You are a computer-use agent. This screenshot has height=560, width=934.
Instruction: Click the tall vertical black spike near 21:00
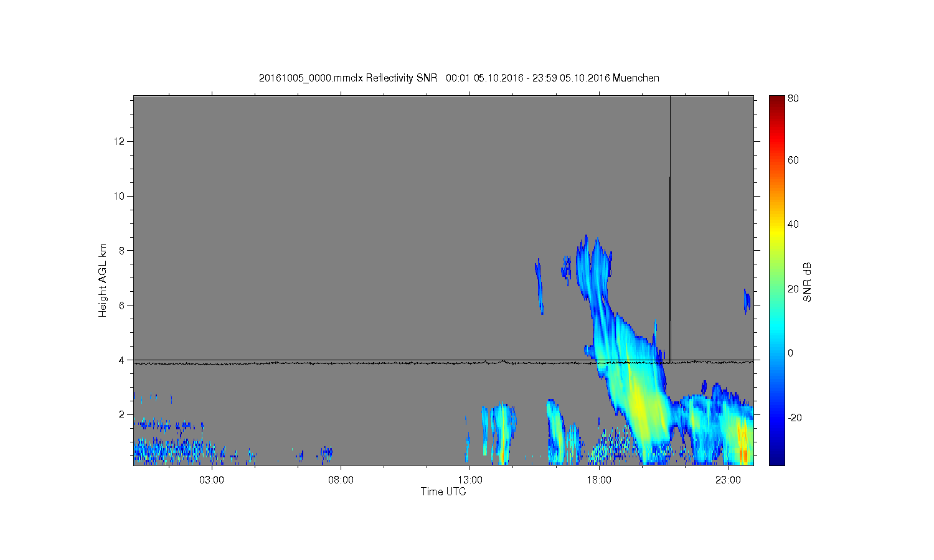(670, 229)
